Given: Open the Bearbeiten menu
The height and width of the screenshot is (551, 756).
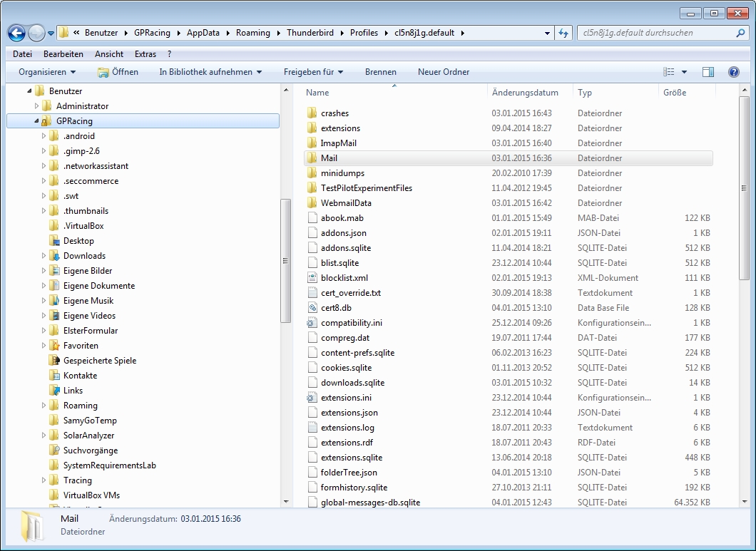Looking at the screenshot, I should coord(63,54).
